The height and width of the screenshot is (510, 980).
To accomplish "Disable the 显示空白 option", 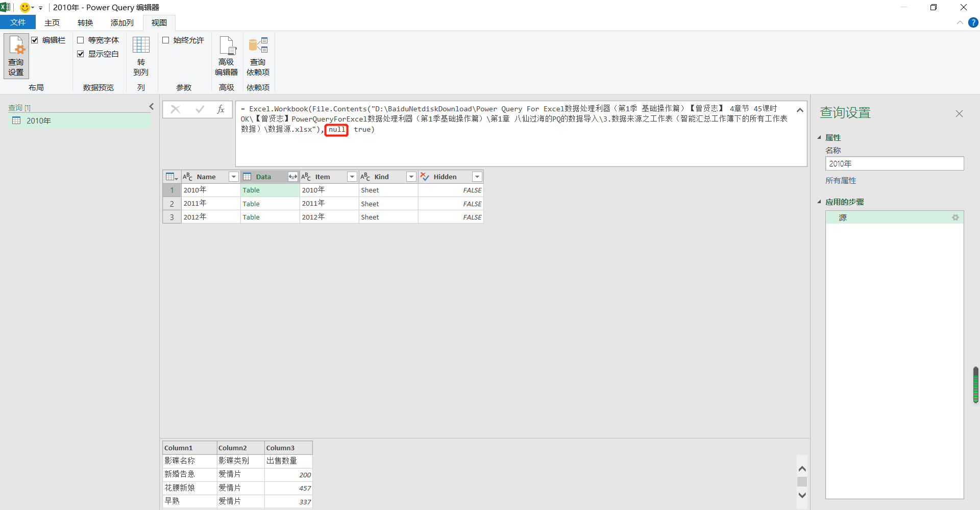I will pyautogui.click(x=80, y=53).
